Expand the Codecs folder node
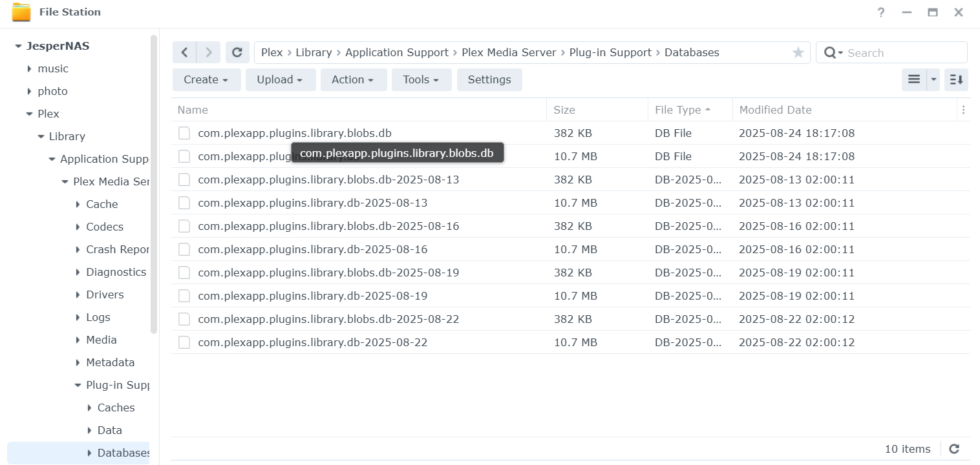Image resolution: width=980 pixels, height=465 pixels. (78, 227)
